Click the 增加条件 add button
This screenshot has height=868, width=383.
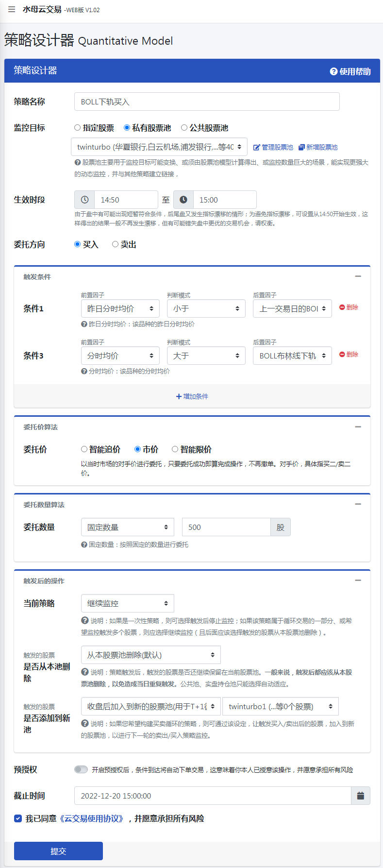point(192,396)
